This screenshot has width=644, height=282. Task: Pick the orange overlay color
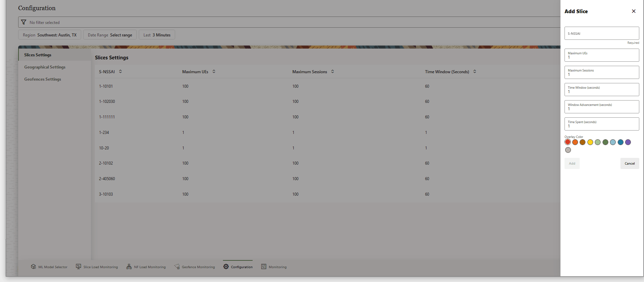575,142
